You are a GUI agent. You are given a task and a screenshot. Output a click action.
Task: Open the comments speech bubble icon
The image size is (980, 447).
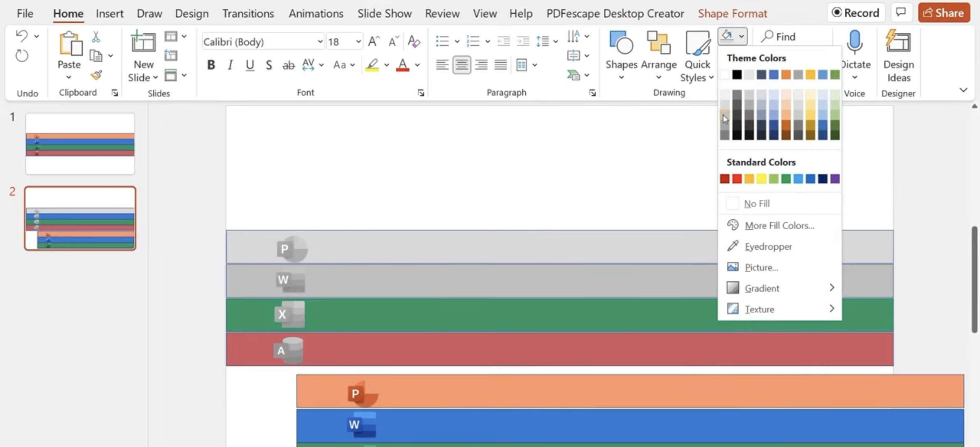901,13
